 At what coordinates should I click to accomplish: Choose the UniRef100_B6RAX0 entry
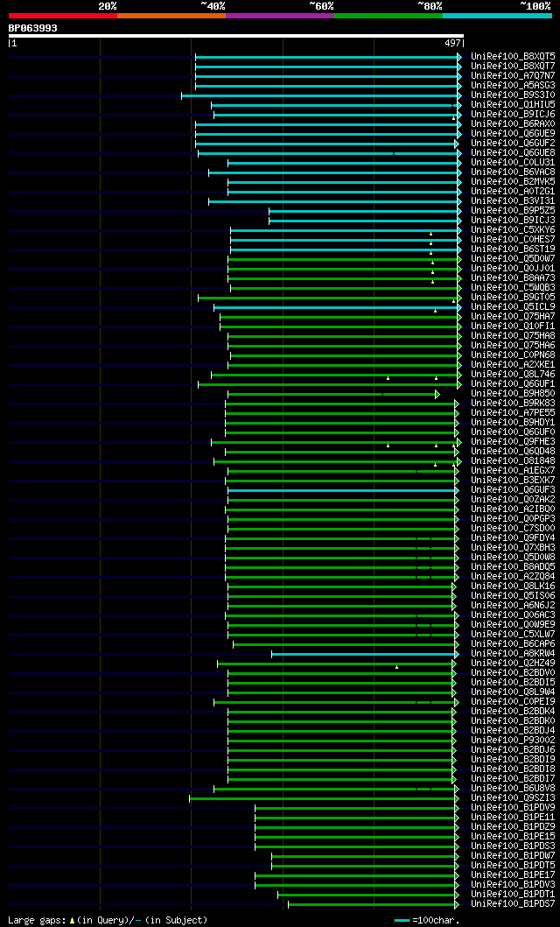(514, 124)
